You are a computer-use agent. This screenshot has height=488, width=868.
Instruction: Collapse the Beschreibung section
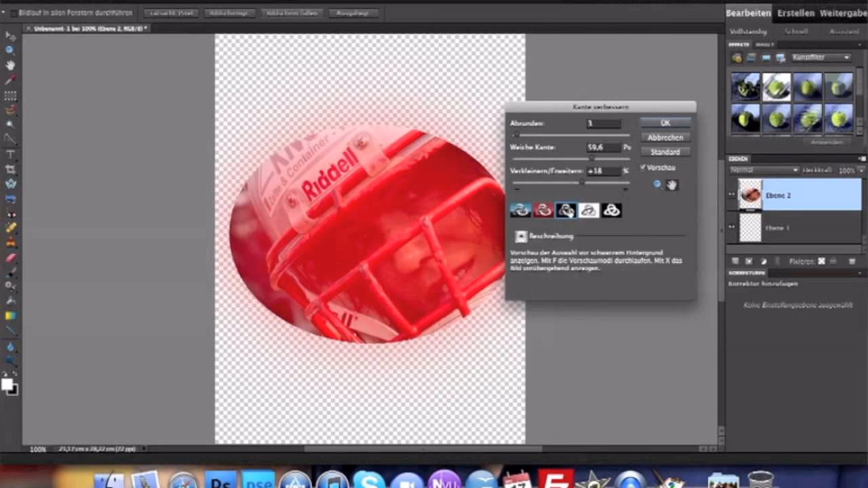[521, 236]
